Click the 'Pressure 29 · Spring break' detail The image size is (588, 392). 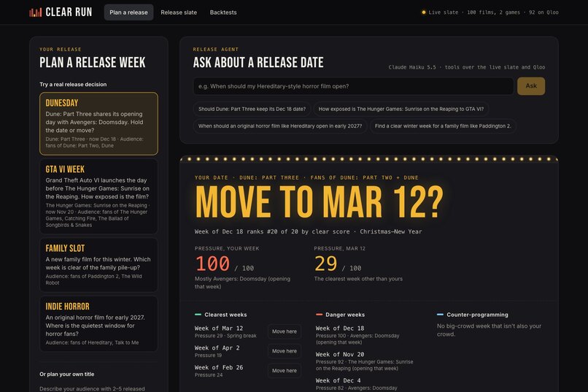pyautogui.click(x=225, y=336)
